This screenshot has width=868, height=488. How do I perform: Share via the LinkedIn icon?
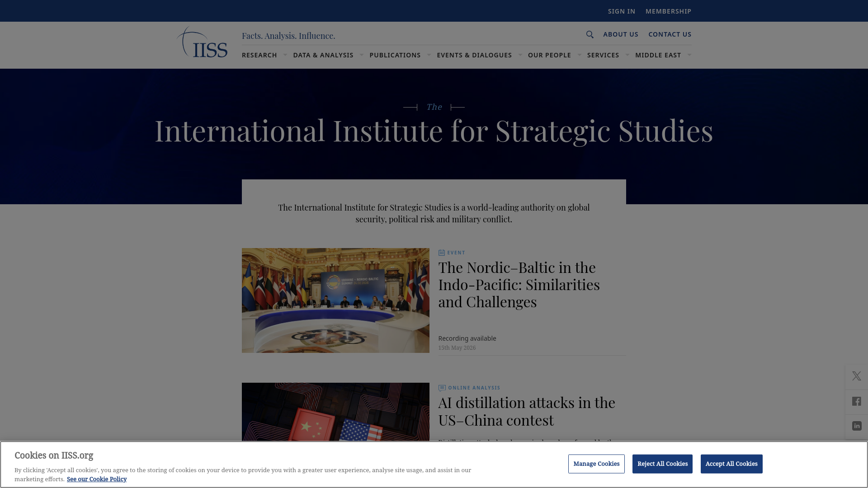pos(857,426)
